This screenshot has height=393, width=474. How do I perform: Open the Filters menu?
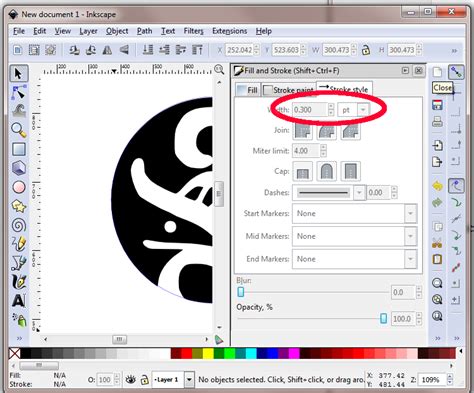pos(193,31)
